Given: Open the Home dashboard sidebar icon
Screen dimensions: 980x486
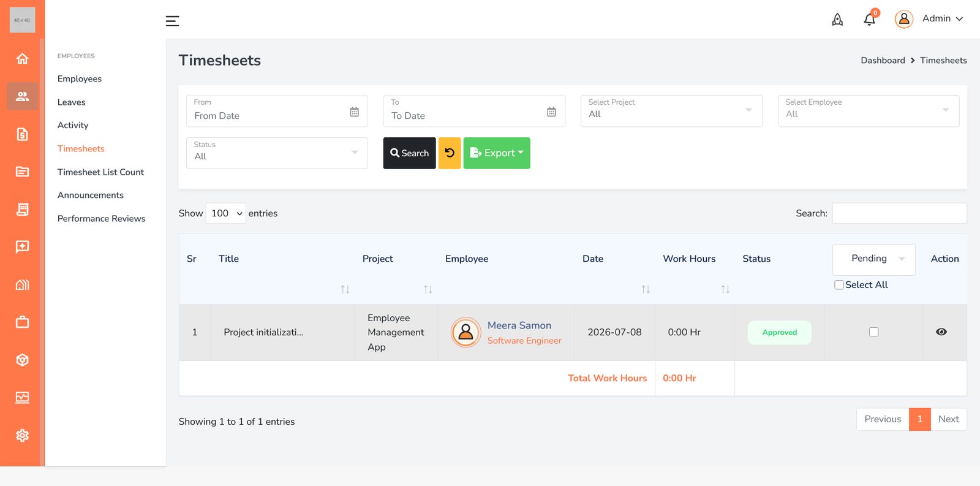Looking at the screenshot, I should (x=22, y=58).
